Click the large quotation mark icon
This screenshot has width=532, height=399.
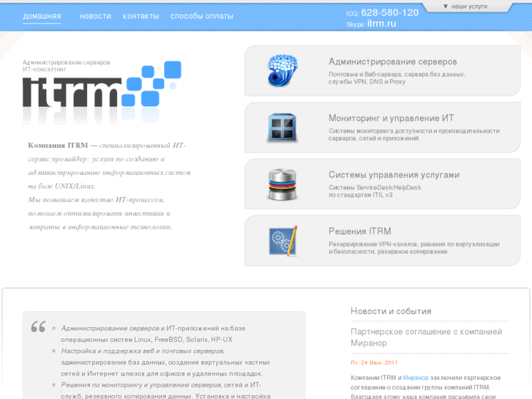coord(38,327)
